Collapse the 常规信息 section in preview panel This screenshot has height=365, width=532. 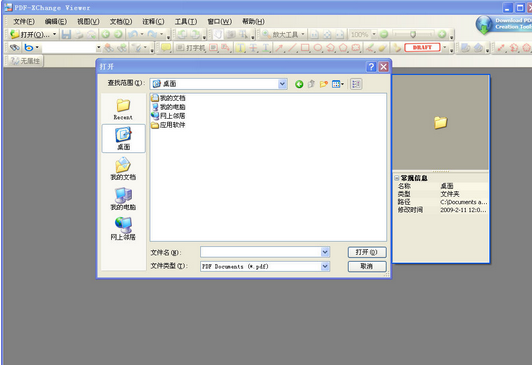[397, 178]
